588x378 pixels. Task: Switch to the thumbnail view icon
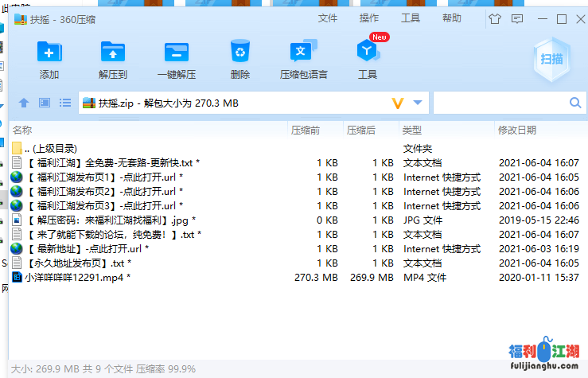45,103
